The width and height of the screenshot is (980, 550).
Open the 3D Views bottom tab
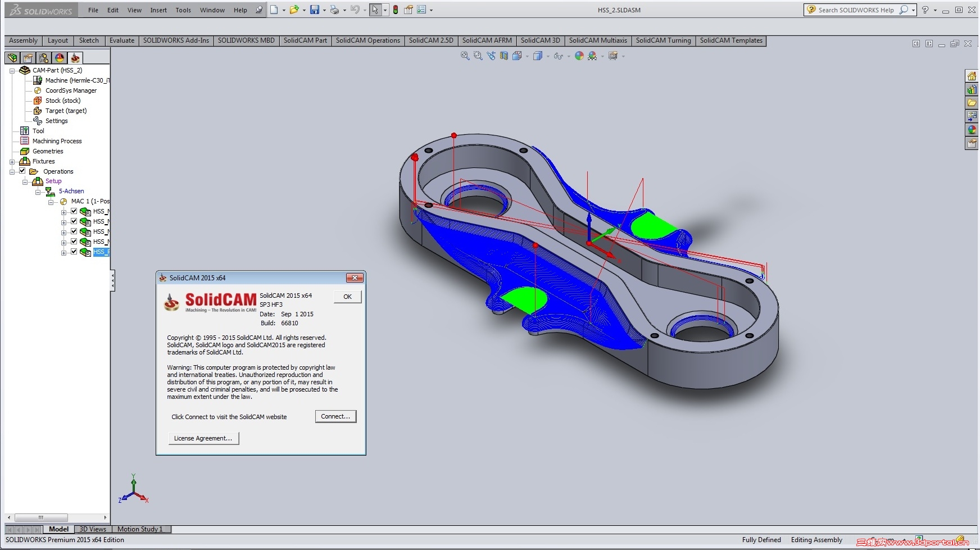coord(93,529)
